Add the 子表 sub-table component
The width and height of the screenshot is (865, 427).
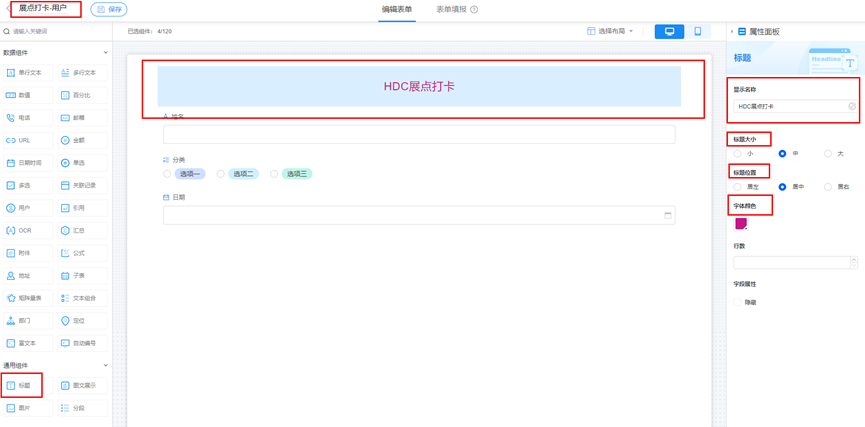pyautogui.click(x=83, y=275)
